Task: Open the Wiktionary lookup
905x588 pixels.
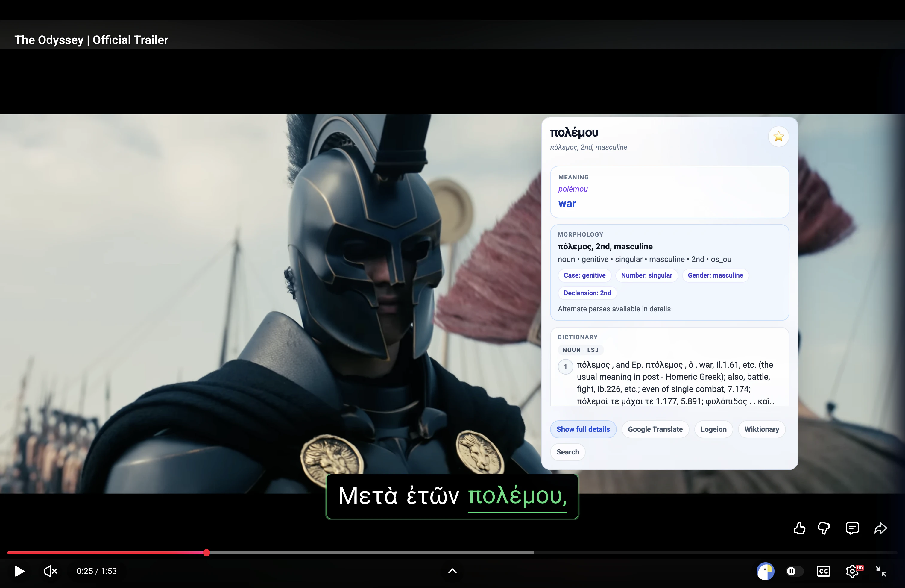Action: click(x=761, y=429)
